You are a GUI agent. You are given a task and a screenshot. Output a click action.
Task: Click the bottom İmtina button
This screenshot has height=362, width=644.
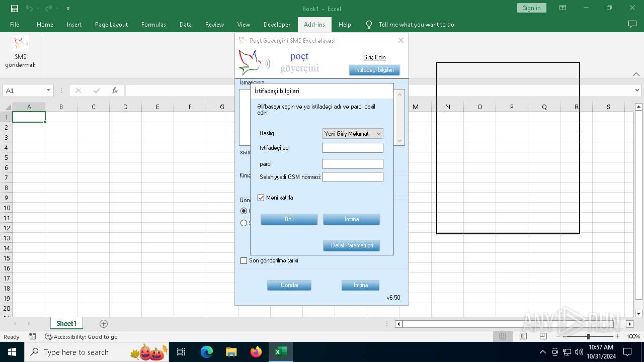click(x=361, y=285)
